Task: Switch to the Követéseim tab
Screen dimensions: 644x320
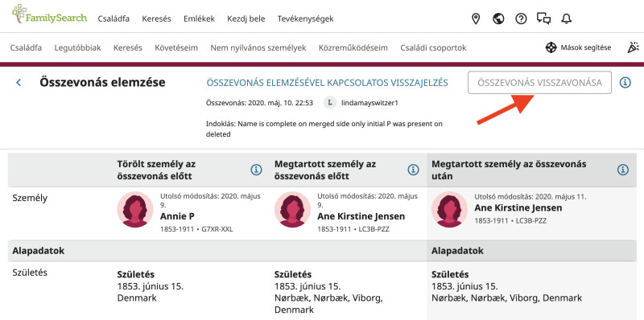Action: click(x=176, y=47)
